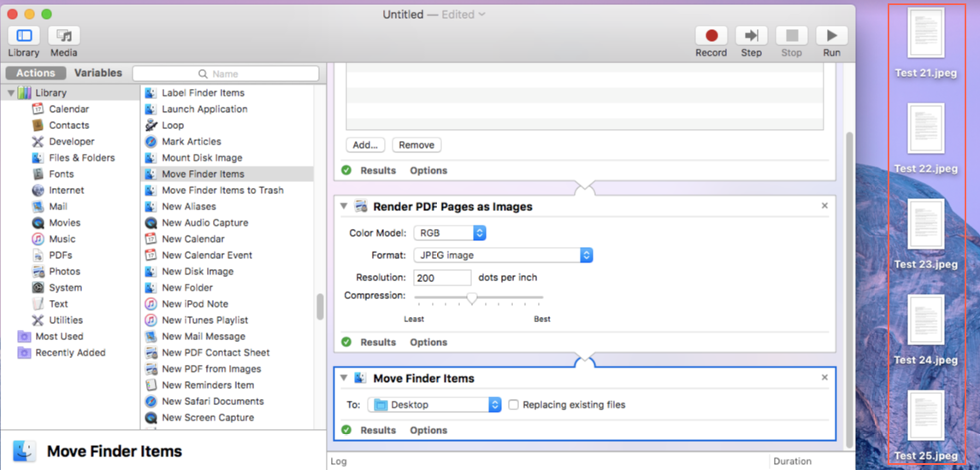Start recording with the Record button
The image size is (980, 470).
click(x=711, y=36)
